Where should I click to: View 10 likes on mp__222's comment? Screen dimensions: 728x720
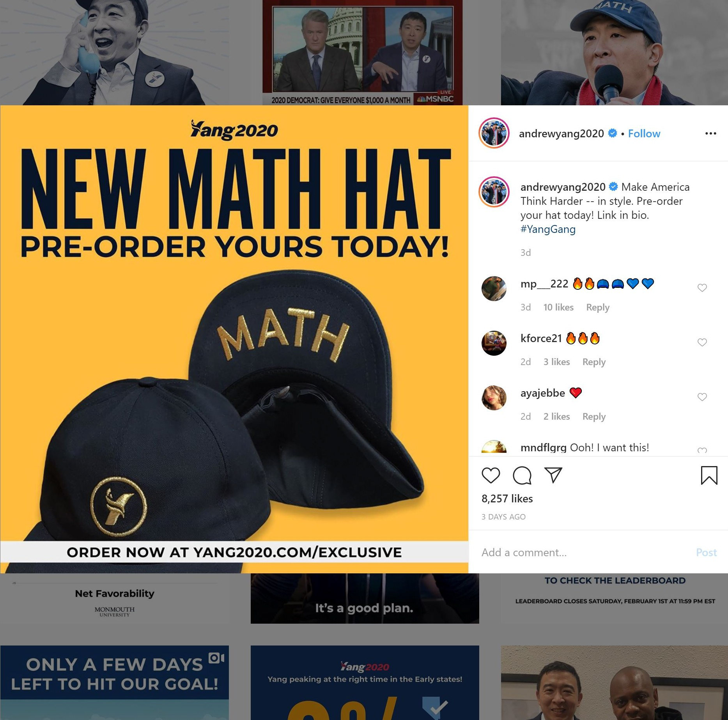click(558, 307)
